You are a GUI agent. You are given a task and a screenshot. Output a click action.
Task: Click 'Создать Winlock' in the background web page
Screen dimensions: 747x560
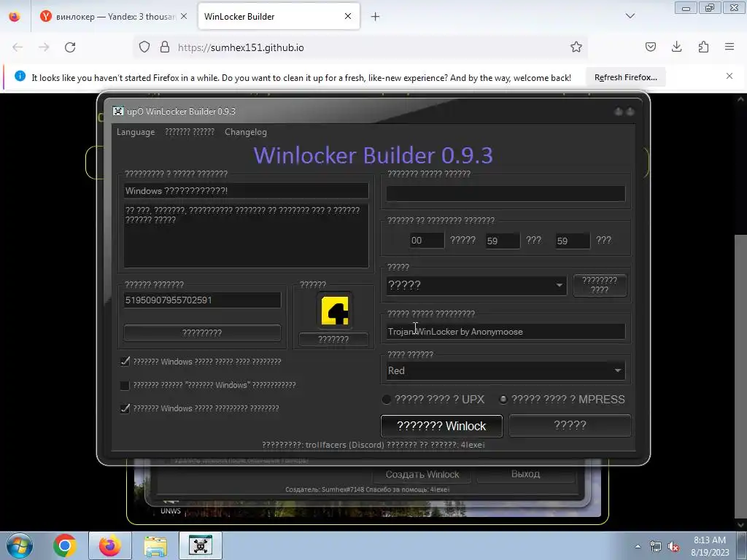tap(422, 474)
